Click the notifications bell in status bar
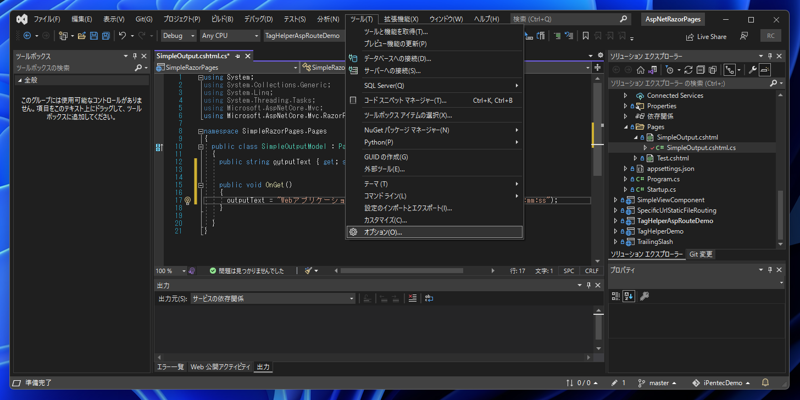This screenshot has height=400, width=800. tap(765, 382)
